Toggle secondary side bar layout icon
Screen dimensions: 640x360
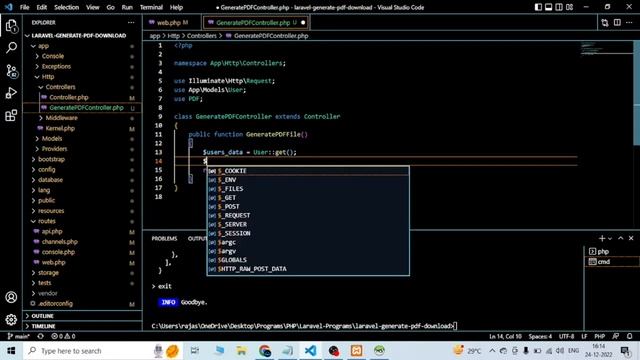point(559,7)
